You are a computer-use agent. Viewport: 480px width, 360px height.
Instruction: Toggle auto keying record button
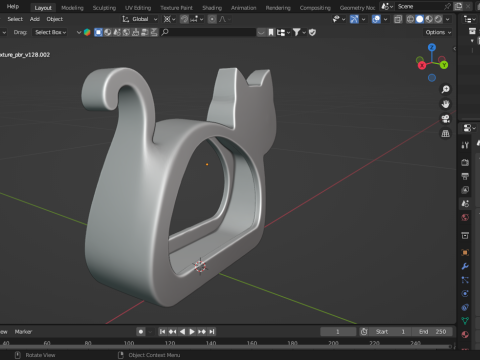pyautogui.click(x=141, y=332)
